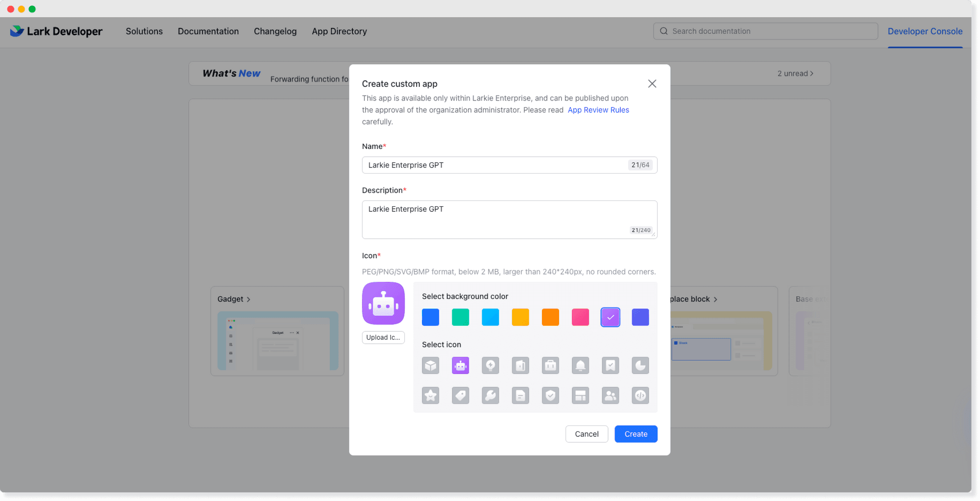Select the orange background color
This screenshot has width=980, height=501.
tap(550, 317)
